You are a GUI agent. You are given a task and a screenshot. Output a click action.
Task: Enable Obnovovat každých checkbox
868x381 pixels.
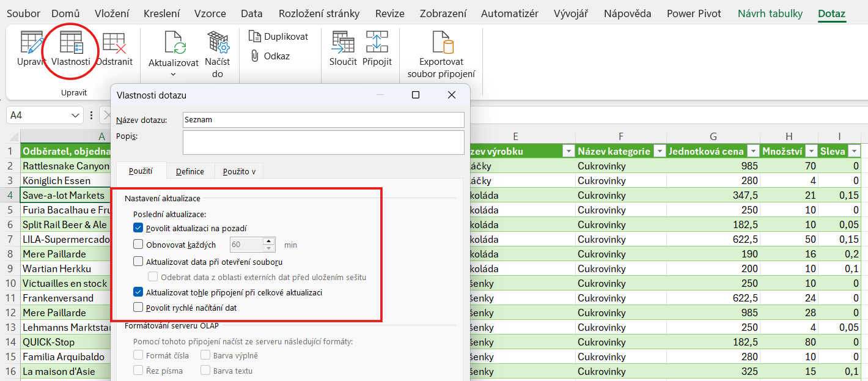pos(138,245)
